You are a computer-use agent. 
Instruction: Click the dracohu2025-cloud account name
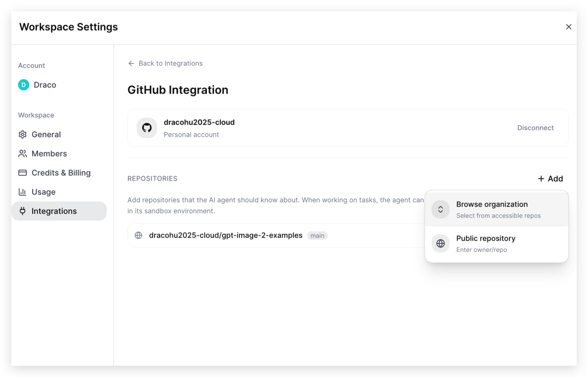199,122
